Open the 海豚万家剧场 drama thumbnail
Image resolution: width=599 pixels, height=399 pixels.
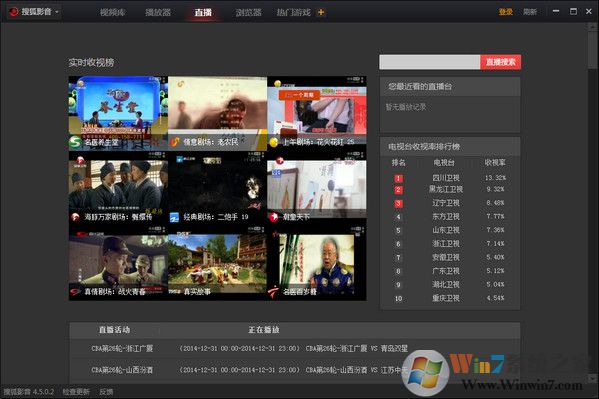pos(118,188)
